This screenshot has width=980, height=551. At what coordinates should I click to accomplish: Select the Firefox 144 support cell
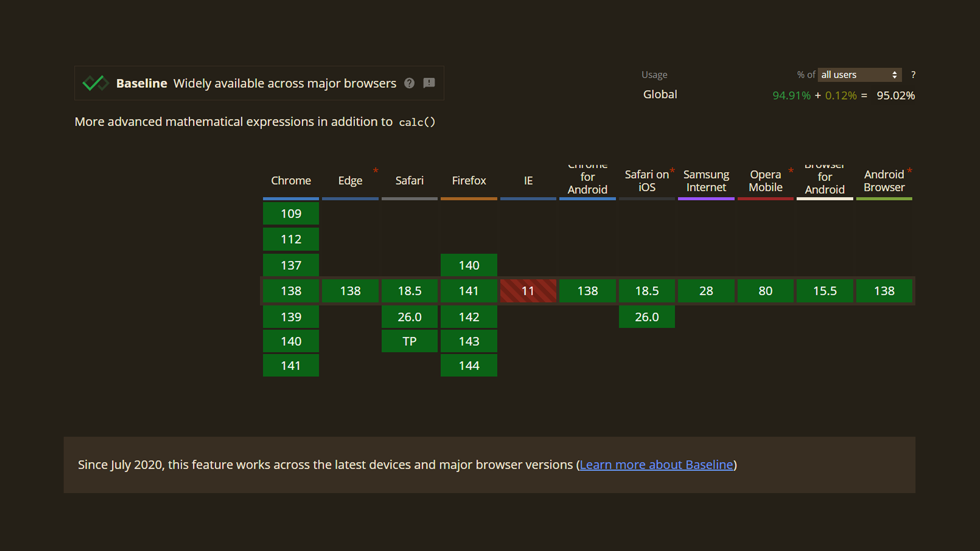pos(469,365)
